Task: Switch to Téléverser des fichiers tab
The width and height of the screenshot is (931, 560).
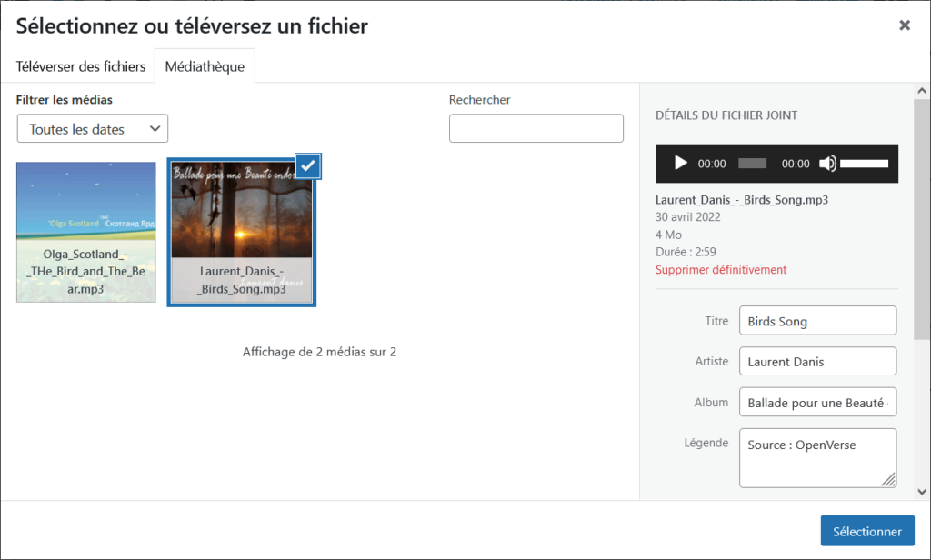Action: 81,66
